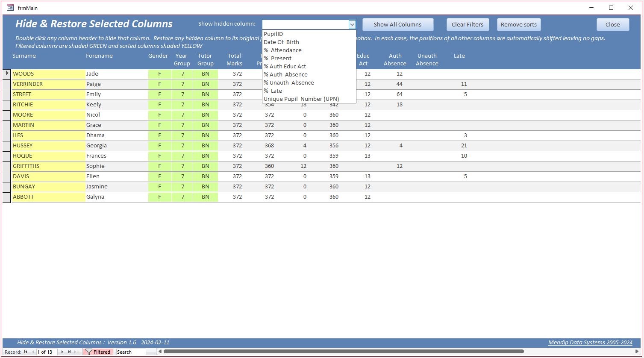Viewport: 644px width, 358px height.
Task: Click the Filtered status indicator
Action: (98, 352)
